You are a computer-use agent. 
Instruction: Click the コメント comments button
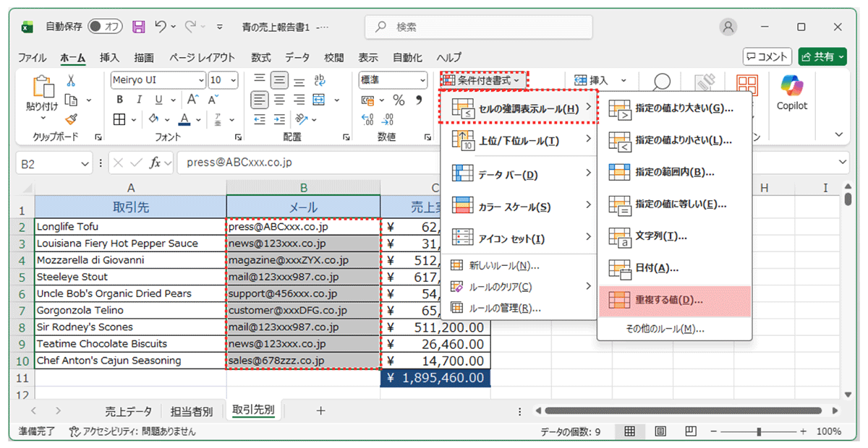tap(767, 56)
